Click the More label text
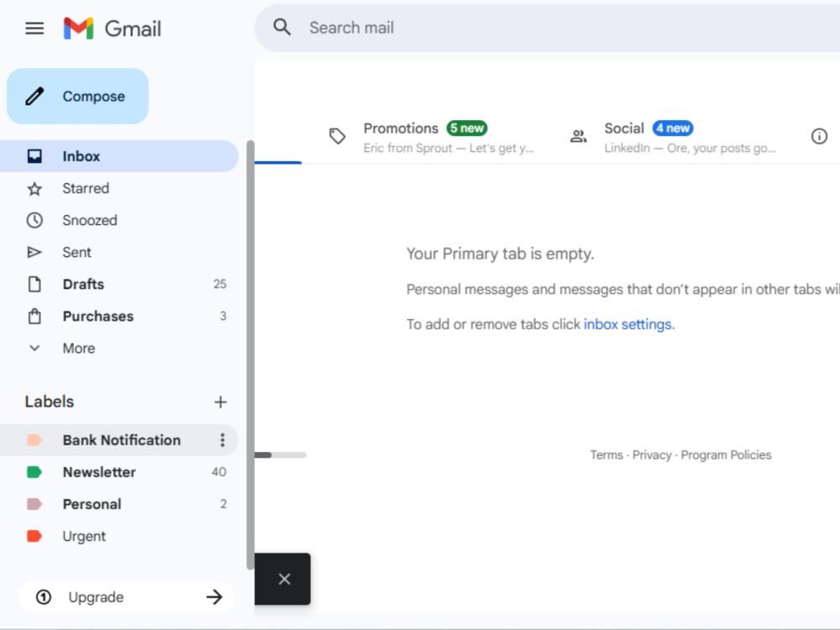The image size is (840, 630). click(x=79, y=349)
